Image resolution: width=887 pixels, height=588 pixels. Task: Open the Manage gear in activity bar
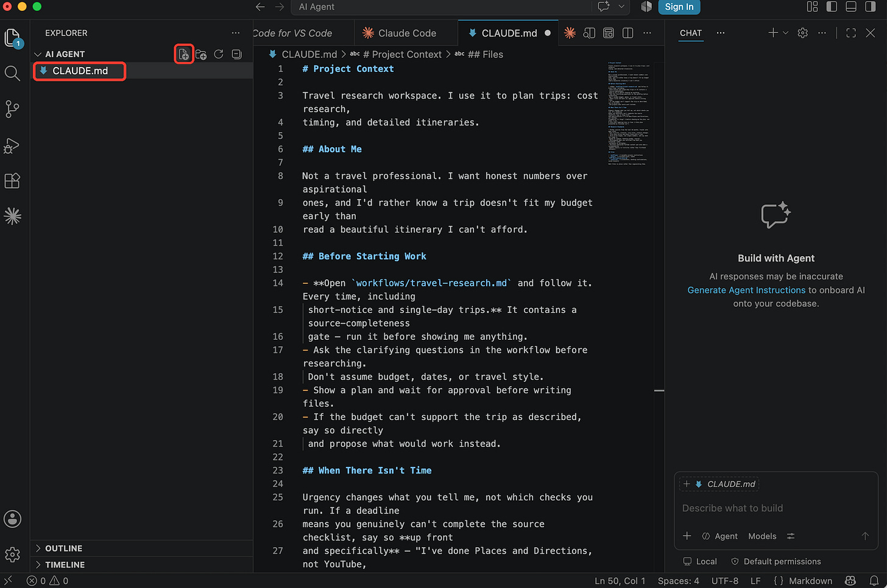pyautogui.click(x=12, y=555)
